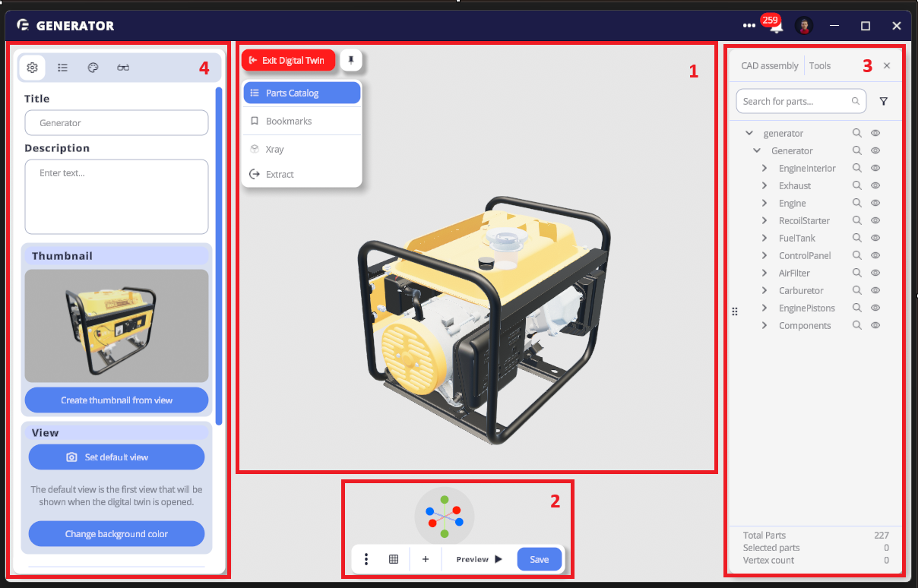918x588 pixels.
Task: Expand the AirFilter tree node
Action: click(764, 273)
